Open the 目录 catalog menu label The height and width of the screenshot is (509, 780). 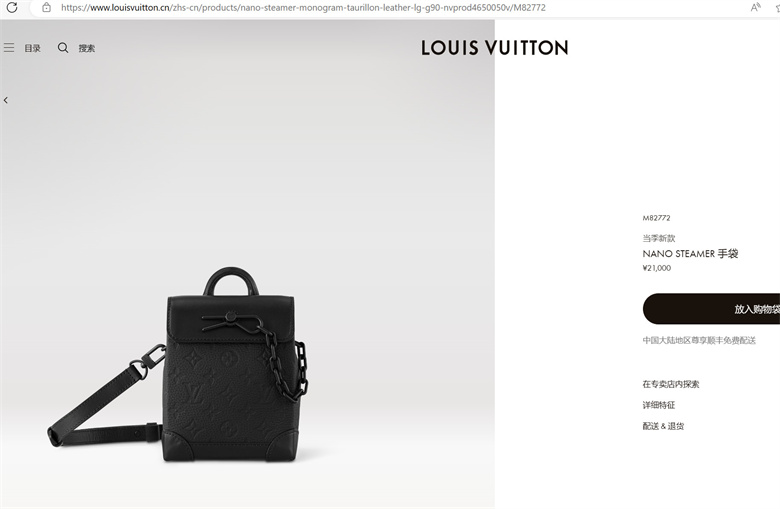(32, 48)
